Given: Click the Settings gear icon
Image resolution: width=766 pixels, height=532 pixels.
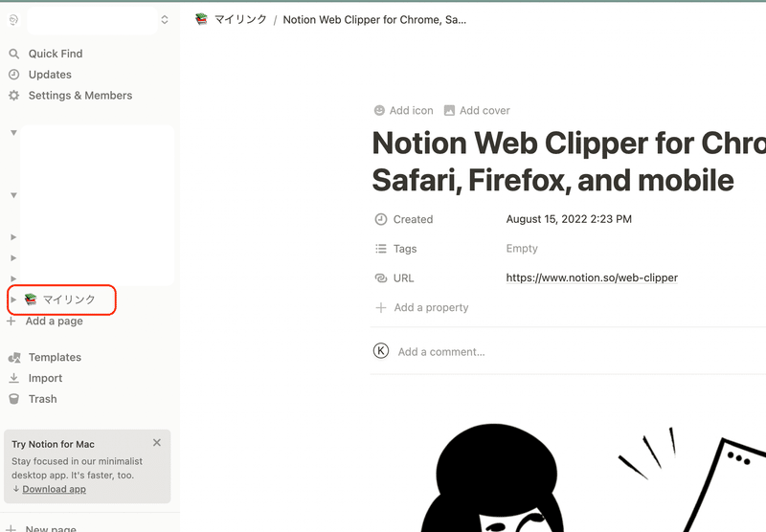Looking at the screenshot, I should [x=14, y=96].
